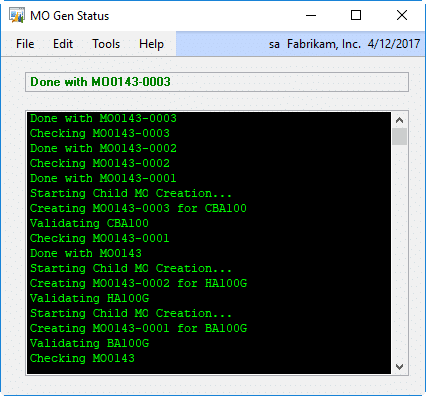
Task: Minimize the MO Gen Status window
Action: coord(311,15)
